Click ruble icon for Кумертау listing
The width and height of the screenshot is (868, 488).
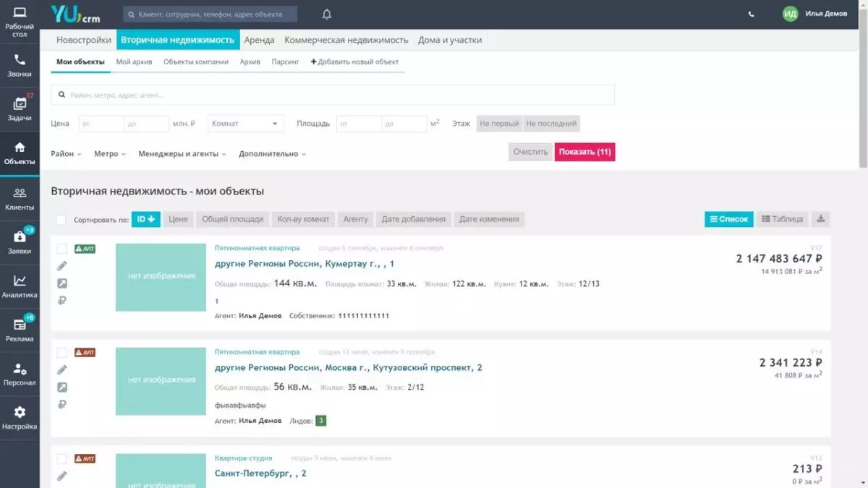tap(62, 301)
